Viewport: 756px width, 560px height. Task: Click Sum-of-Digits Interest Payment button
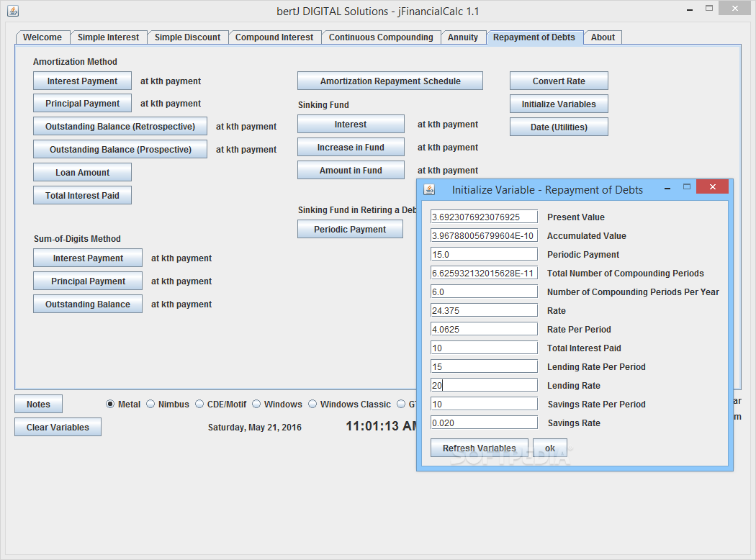point(88,258)
